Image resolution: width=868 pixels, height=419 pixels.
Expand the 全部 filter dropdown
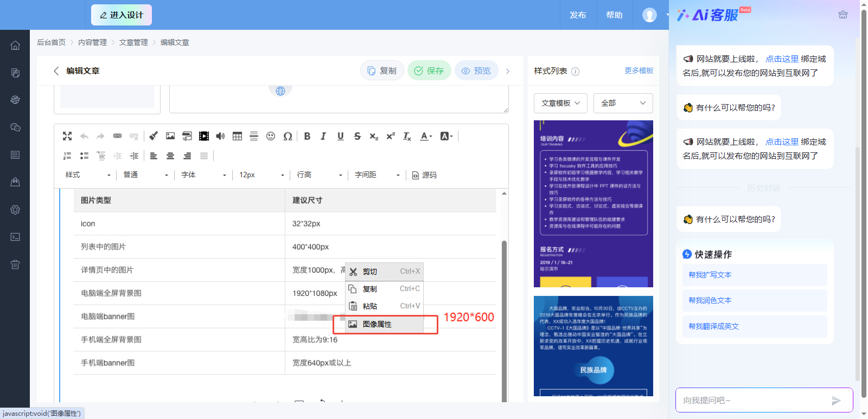coord(623,103)
